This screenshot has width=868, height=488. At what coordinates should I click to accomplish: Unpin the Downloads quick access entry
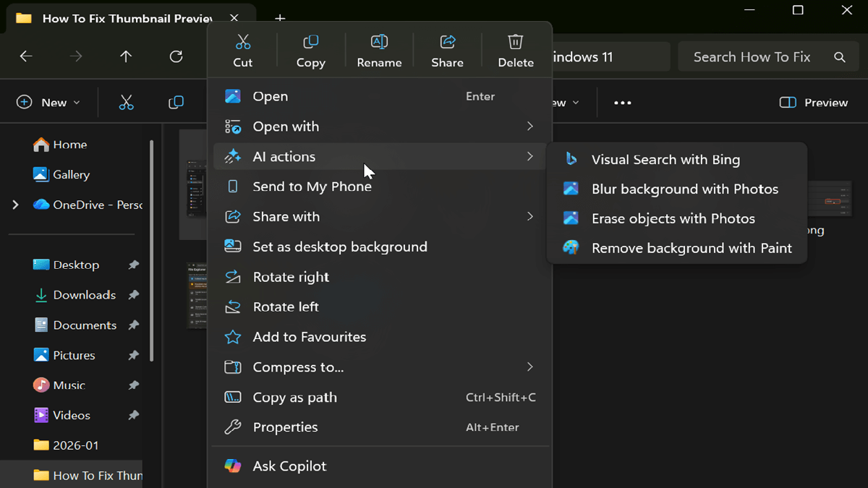pyautogui.click(x=133, y=295)
